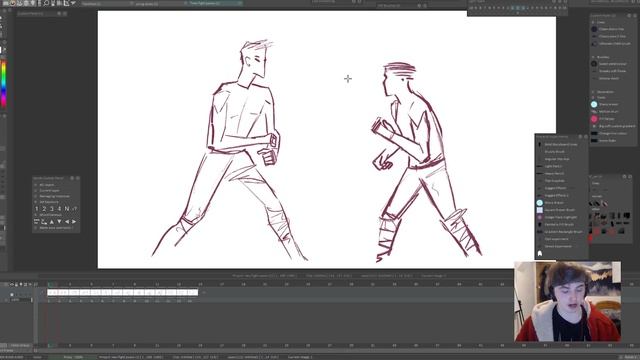Select the square eraser brush icon in brush list

tap(540, 210)
